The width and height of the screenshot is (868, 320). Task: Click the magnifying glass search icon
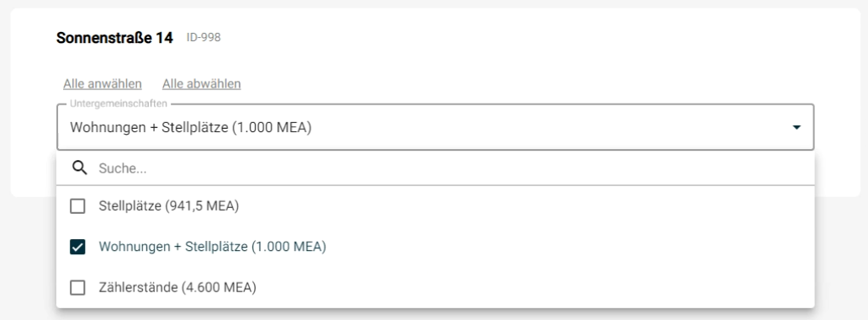pos(80,168)
